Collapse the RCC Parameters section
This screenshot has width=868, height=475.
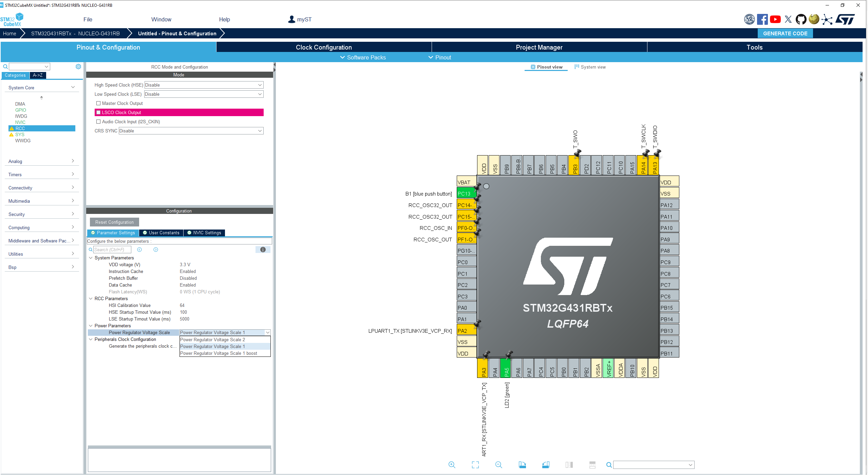coord(91,298)
